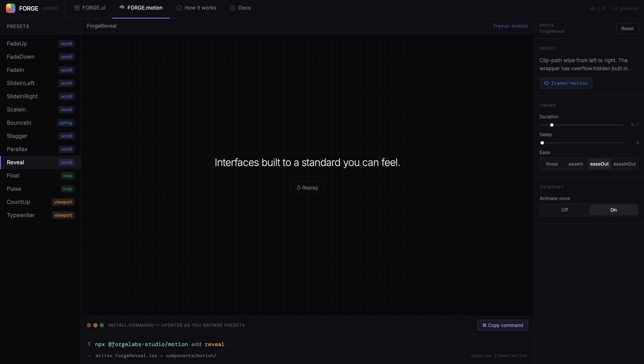
Task: Select the FadeUp preset
Action: 40,43
